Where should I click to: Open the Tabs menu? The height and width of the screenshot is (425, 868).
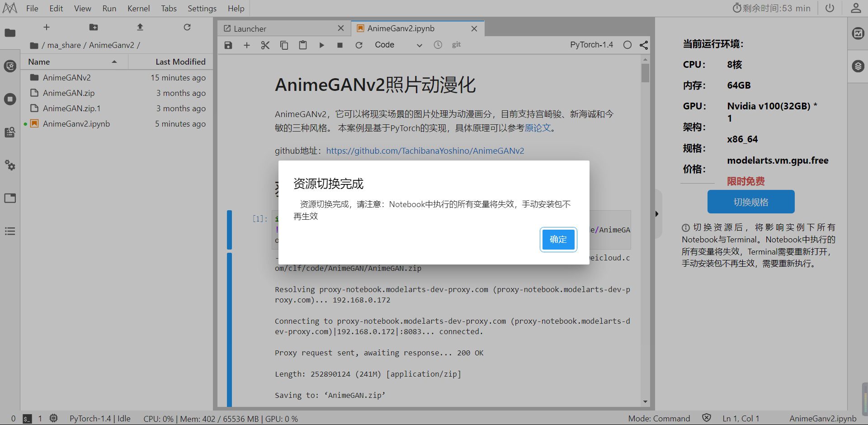[169, 8]
